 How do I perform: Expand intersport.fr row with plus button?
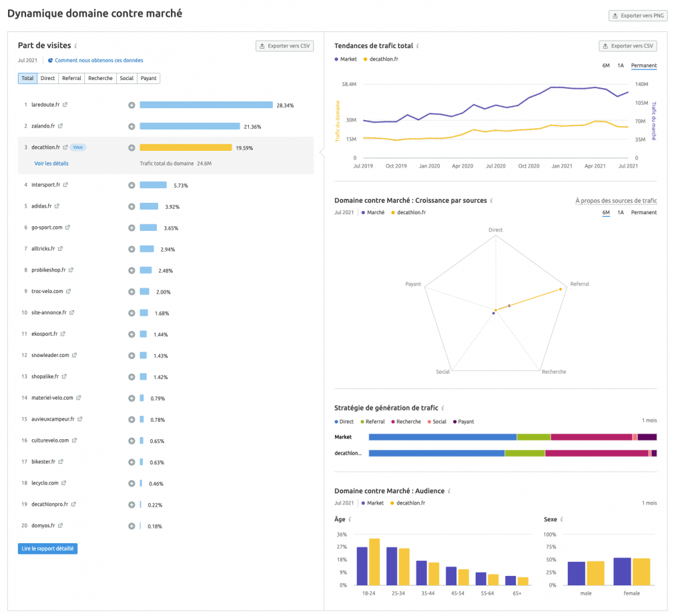(131, 186)
